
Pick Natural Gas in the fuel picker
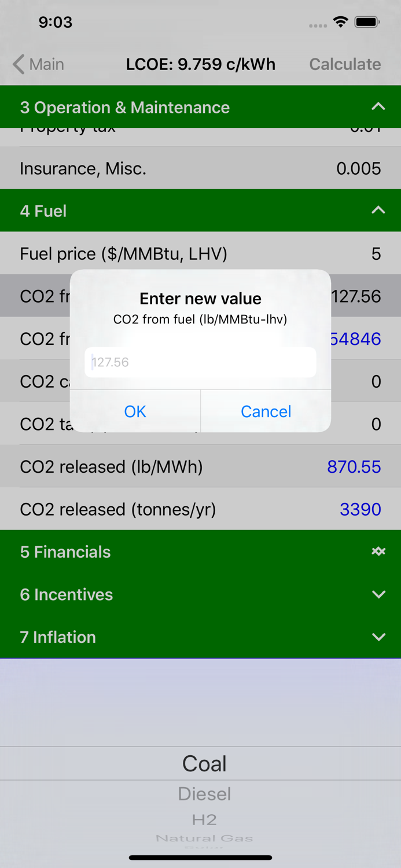point(204,838)
